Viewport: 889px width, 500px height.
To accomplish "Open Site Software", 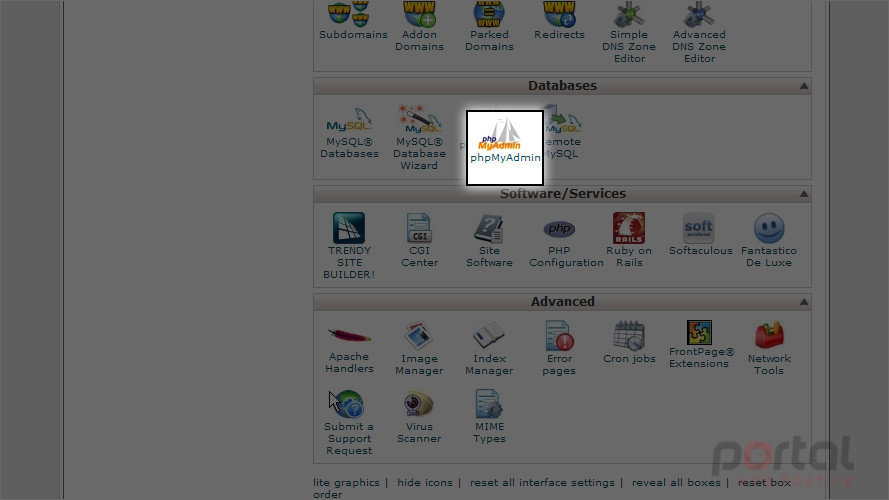I will pyautogui.click(x=489, y=240).
